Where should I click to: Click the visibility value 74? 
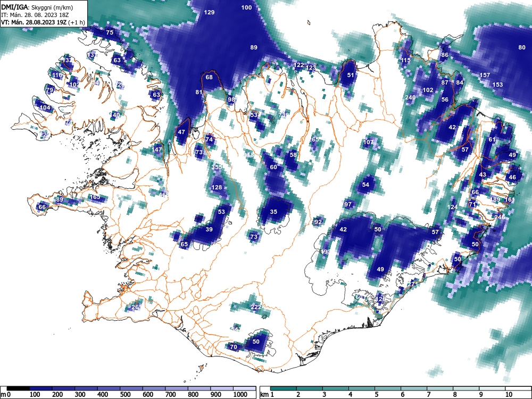point(209,139)
